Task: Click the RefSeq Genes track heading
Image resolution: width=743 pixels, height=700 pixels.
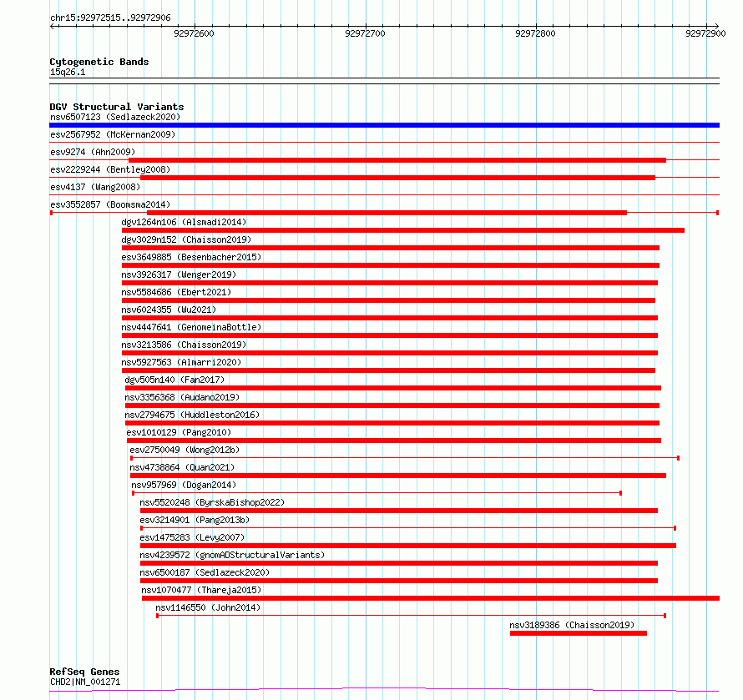Action: 85,672
